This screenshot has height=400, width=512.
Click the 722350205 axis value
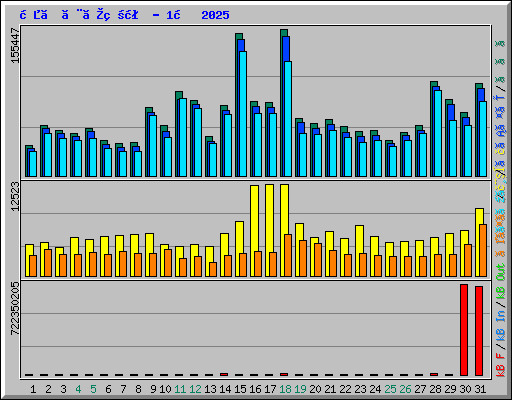coord(15,309)
